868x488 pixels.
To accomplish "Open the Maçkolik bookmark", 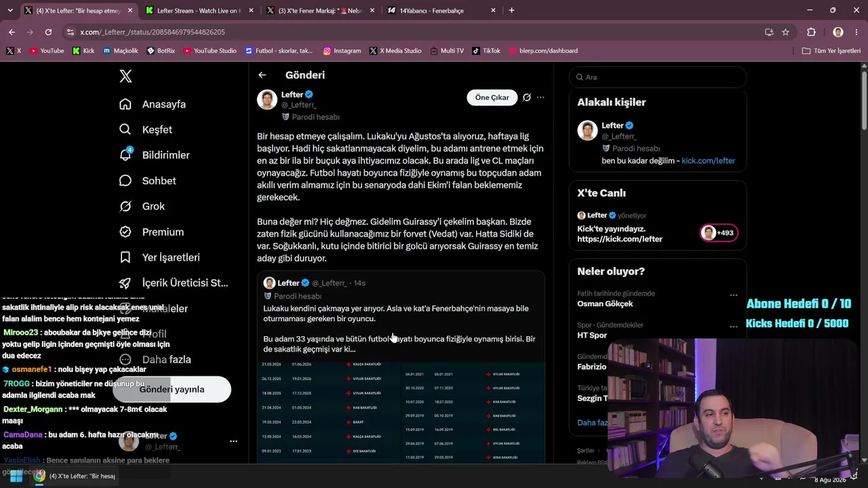I will point(121,51).
